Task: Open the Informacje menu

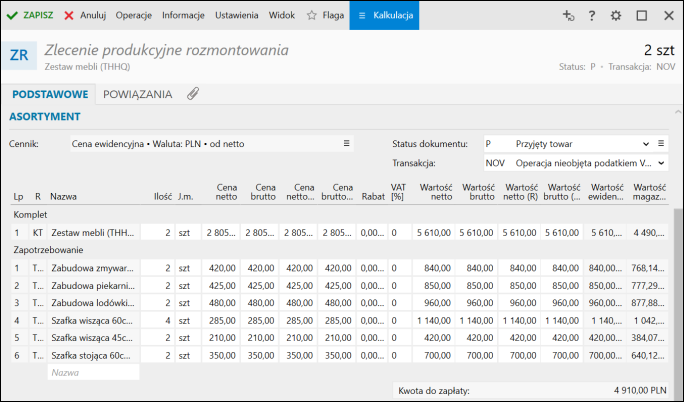Action: coord(183,16)
